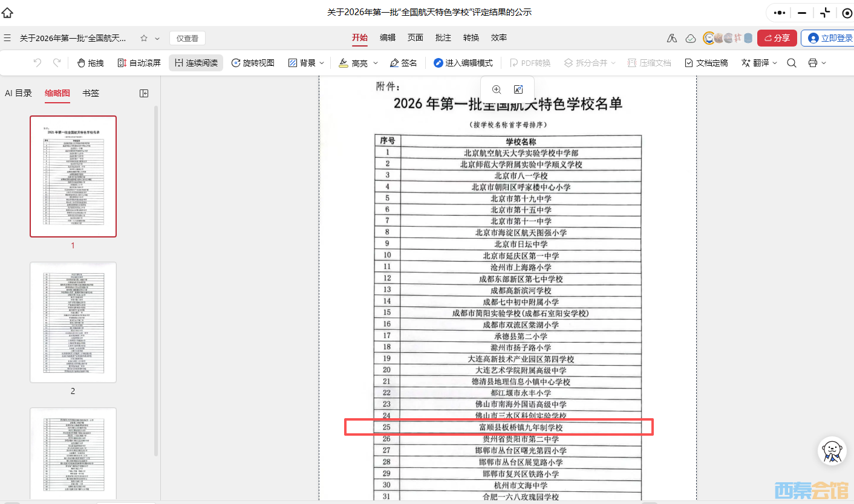Toggle 连续阅读 continuous reading mode
The image size is (854, 504).
(x=196, y=63)
